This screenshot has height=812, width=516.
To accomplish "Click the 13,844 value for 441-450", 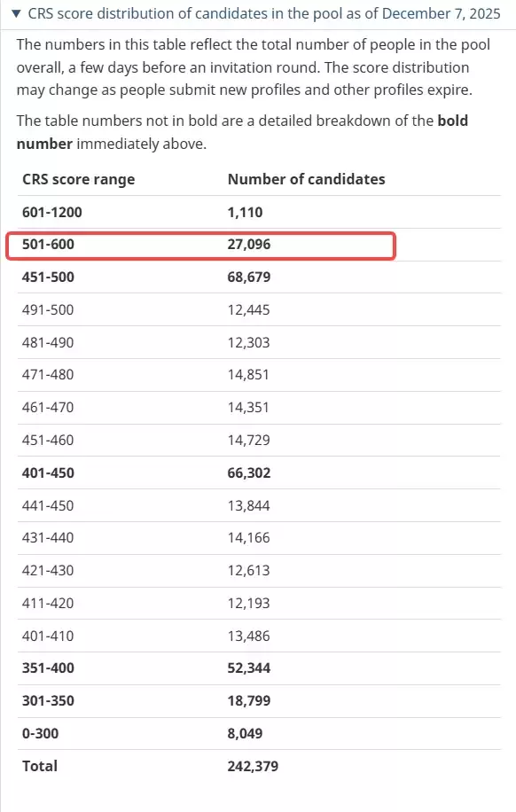I will pyautogui.click(x=248, y=505).
